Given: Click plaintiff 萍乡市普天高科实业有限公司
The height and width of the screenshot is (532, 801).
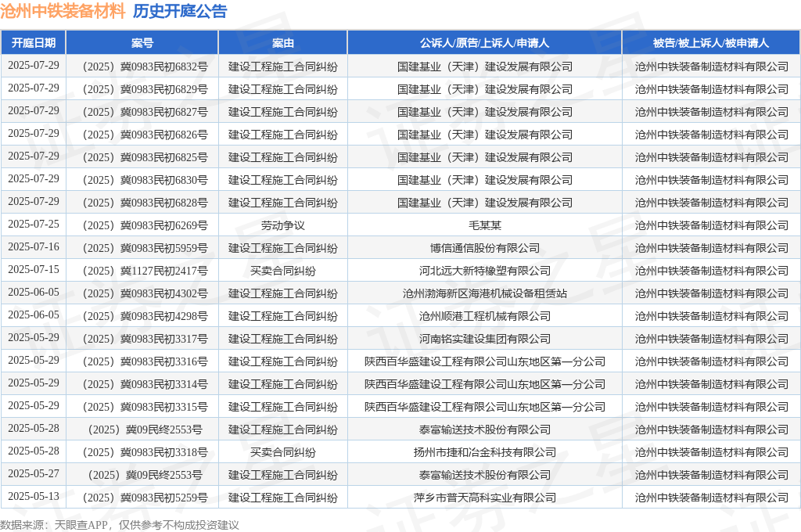Looking at the screenshot, I should 485,498.
